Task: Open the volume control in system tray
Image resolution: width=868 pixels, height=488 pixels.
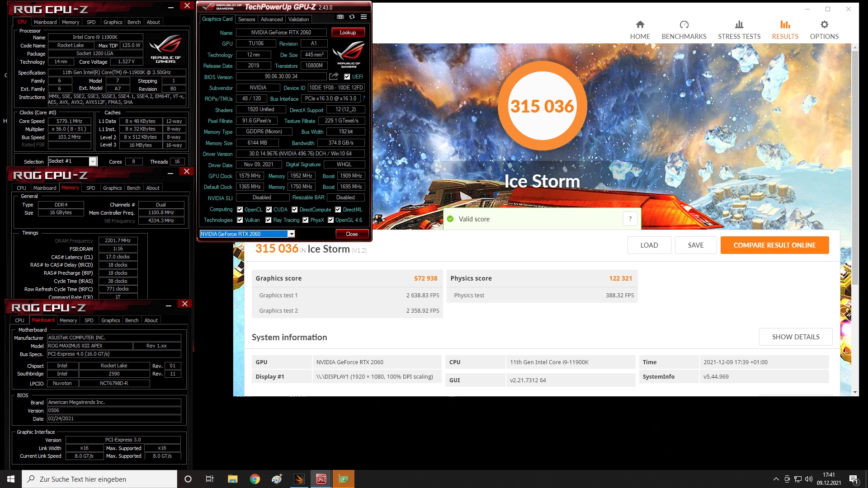Action: [809, 479]
